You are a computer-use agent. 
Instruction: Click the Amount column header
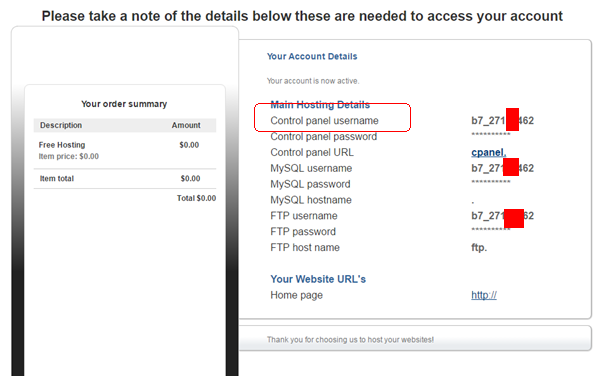tap(186, 125)
